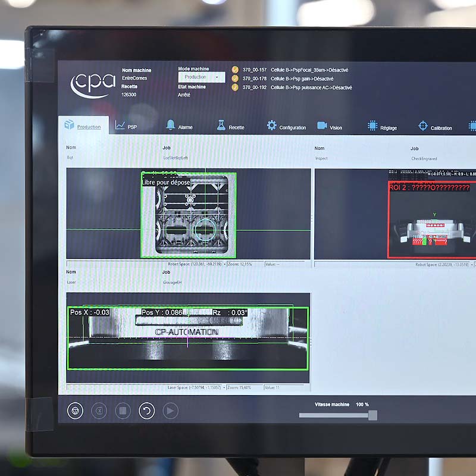Click the Production box icon
Viewport: 476px width, 476px height.
(70, 124)
